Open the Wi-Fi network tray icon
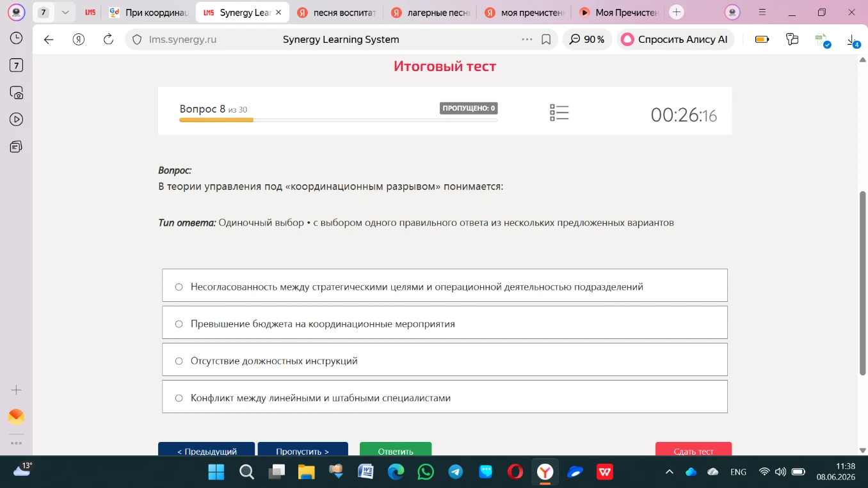 pos(764,472)
